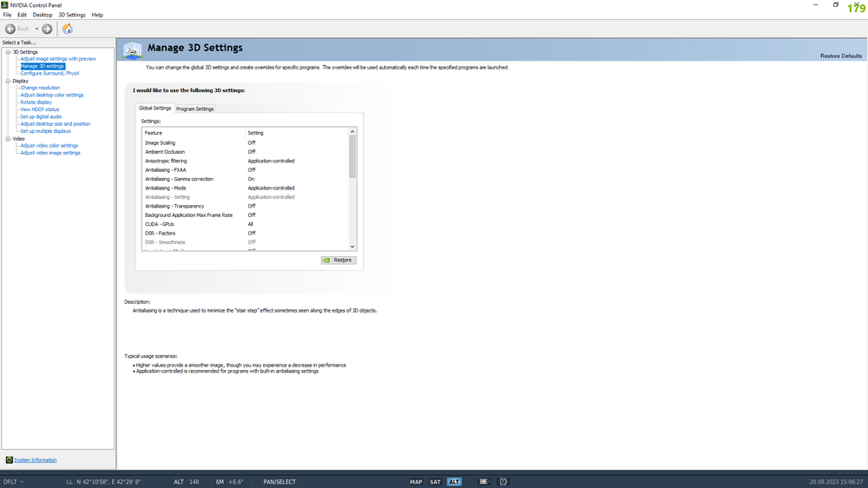Click the System Information link

(36, 459)
